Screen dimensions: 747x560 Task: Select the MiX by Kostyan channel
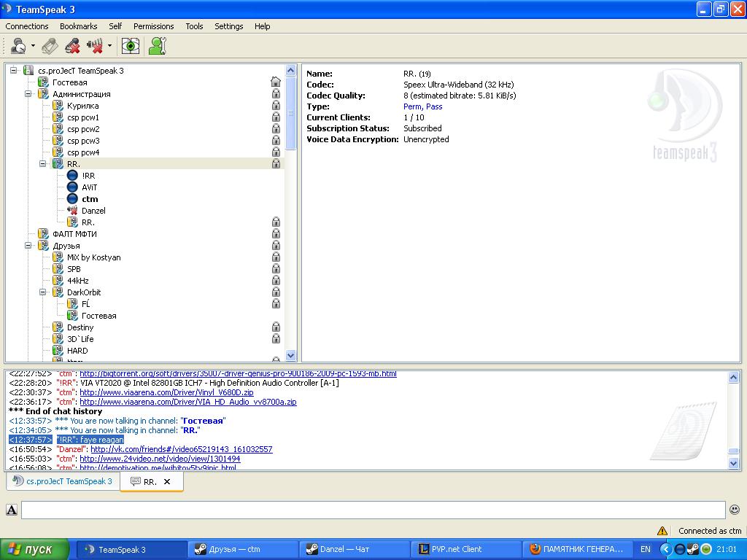94,257
